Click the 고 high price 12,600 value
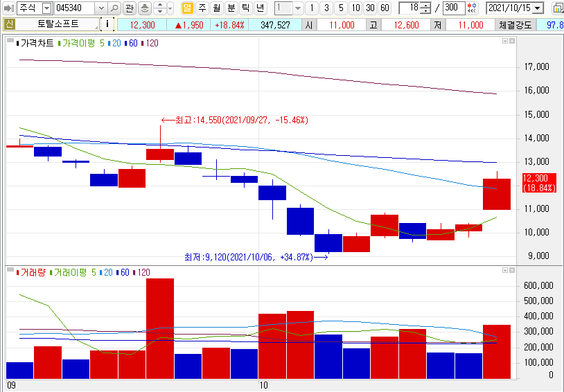 [x=406, y=25]
